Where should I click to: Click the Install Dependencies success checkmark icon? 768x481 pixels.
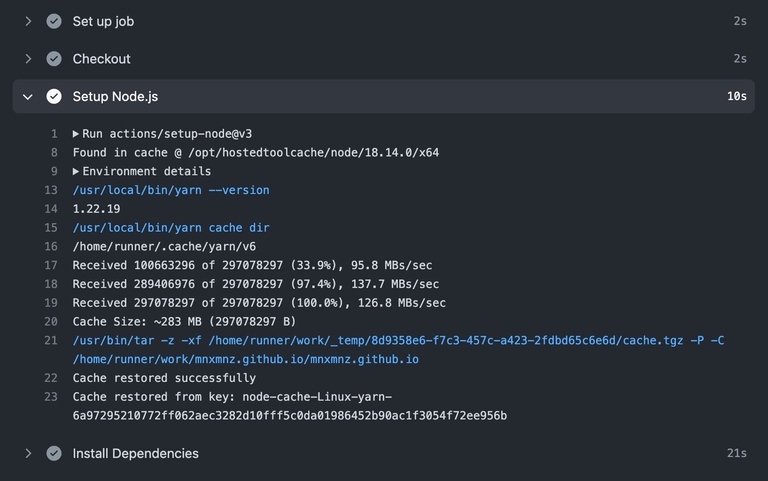coord(54,454)
